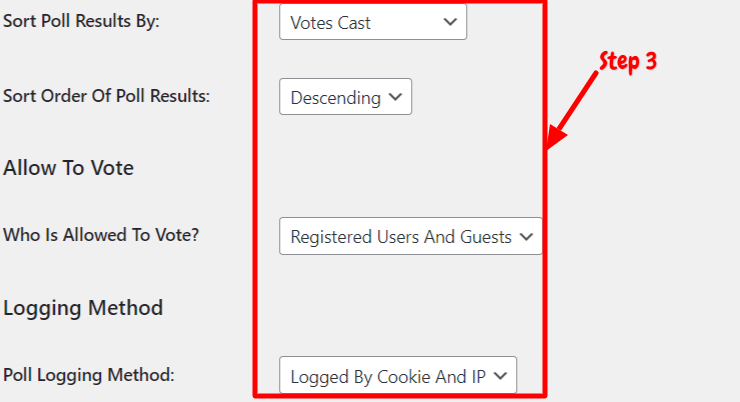Viewport: 740px width, 402px height.
Task: Click the Poll Logging Method label
Action: coord(89,375)
